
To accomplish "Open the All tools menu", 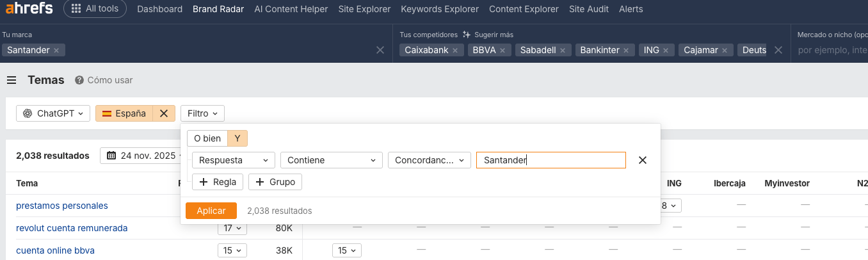I will [x=95, y=9].
